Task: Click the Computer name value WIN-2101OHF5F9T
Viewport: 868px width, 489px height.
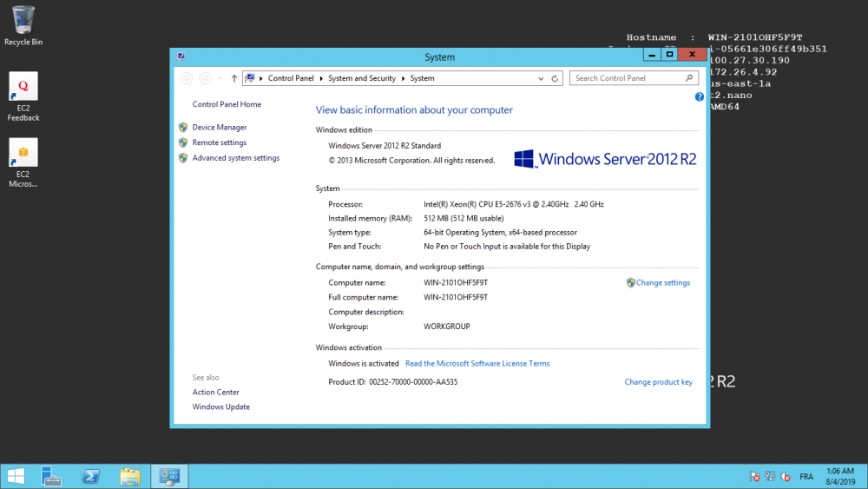Action: tap(456, 283)
